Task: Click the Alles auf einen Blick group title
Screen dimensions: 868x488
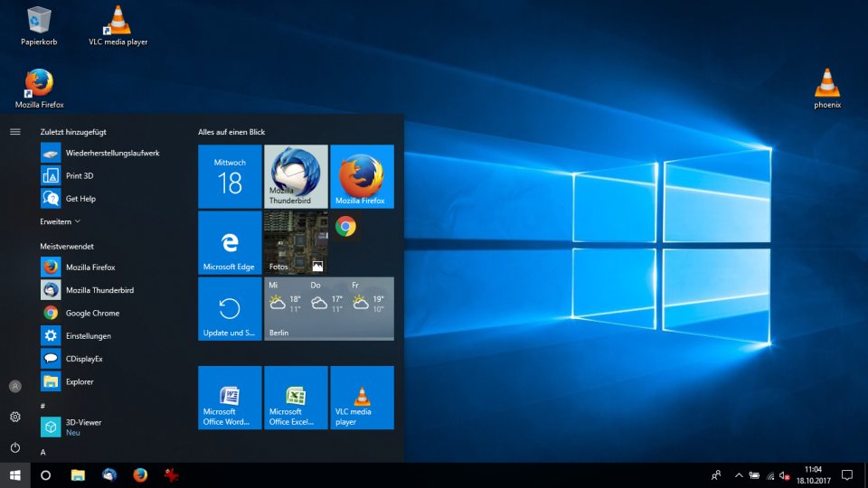Action: point(231,132)
